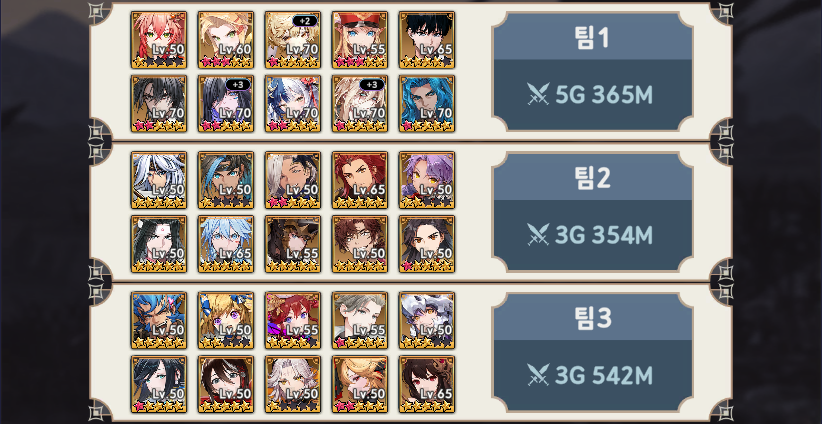Select the 팀2 header tab
This screenshot has width=822, height=424.
pyautogui.click(x=592, y=177)
